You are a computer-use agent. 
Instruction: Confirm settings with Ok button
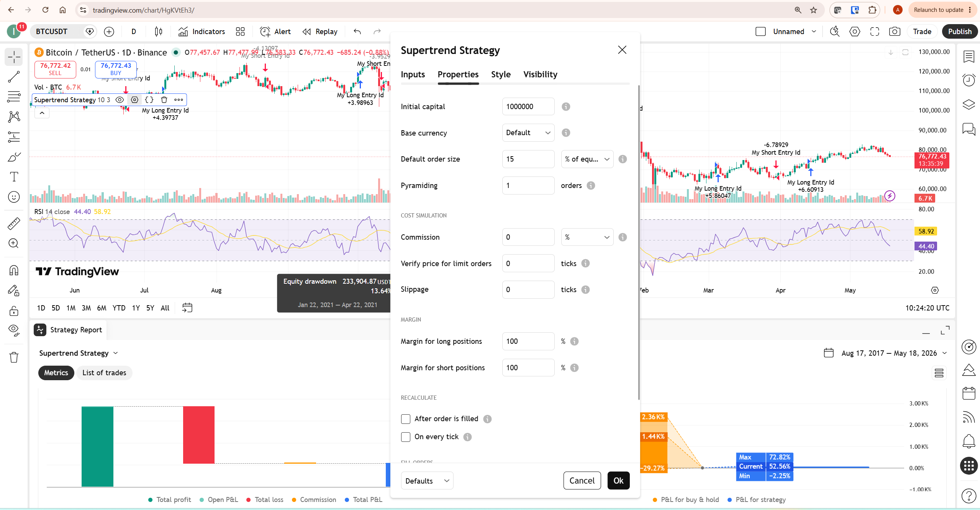[x=618, y=481]
